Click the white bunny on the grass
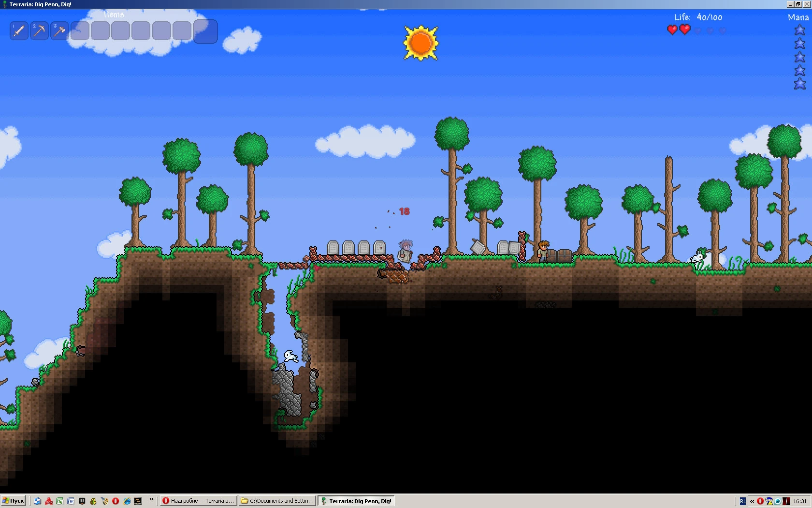The width and height of the screenshot is (812, 508). coord(697,257)
